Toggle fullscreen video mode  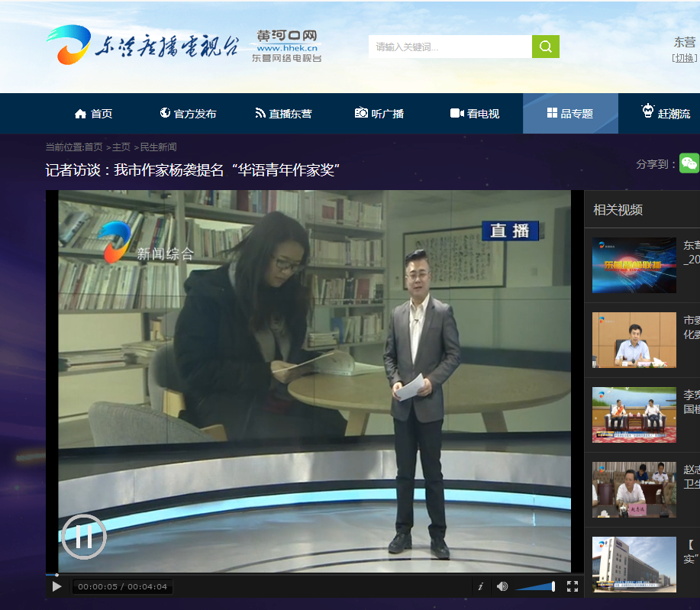click(x=573, y=586)
